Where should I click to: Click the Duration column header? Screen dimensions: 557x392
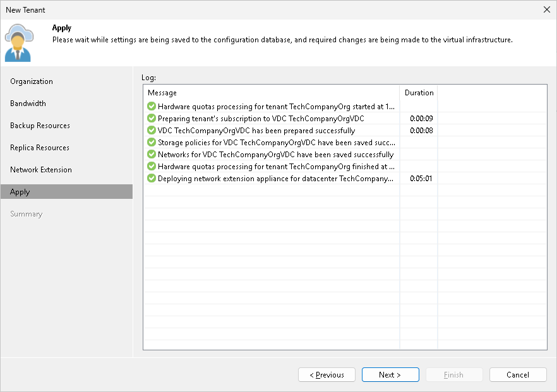(418, 92)
